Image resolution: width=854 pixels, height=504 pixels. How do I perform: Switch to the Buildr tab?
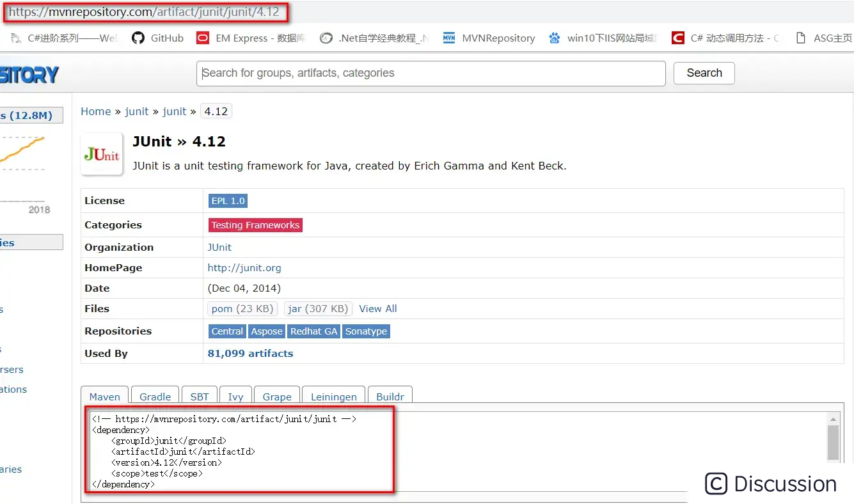click(390, 397)
